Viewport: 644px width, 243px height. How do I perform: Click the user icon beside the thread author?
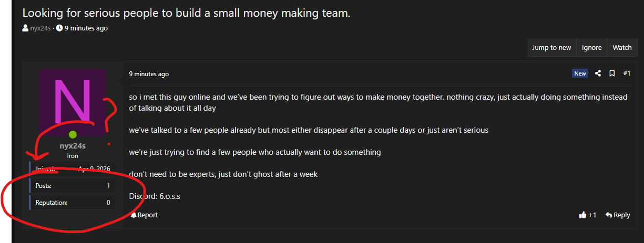coord(25,28)
